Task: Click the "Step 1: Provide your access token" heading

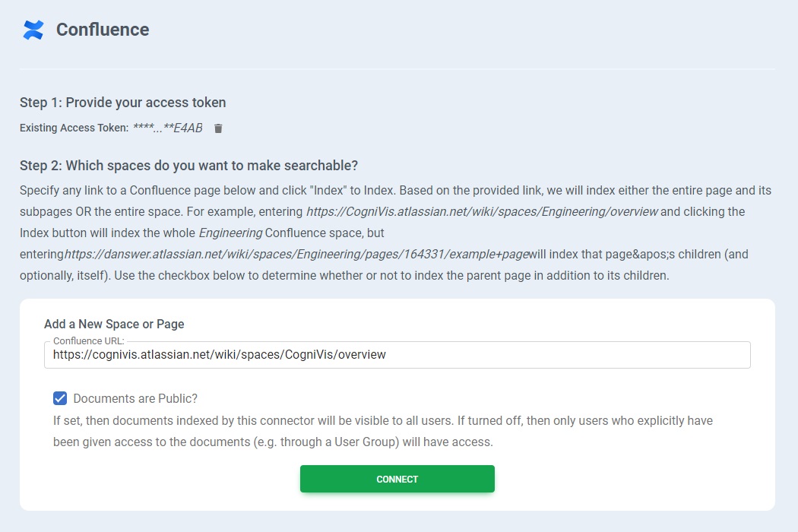Action: (122, 103)
